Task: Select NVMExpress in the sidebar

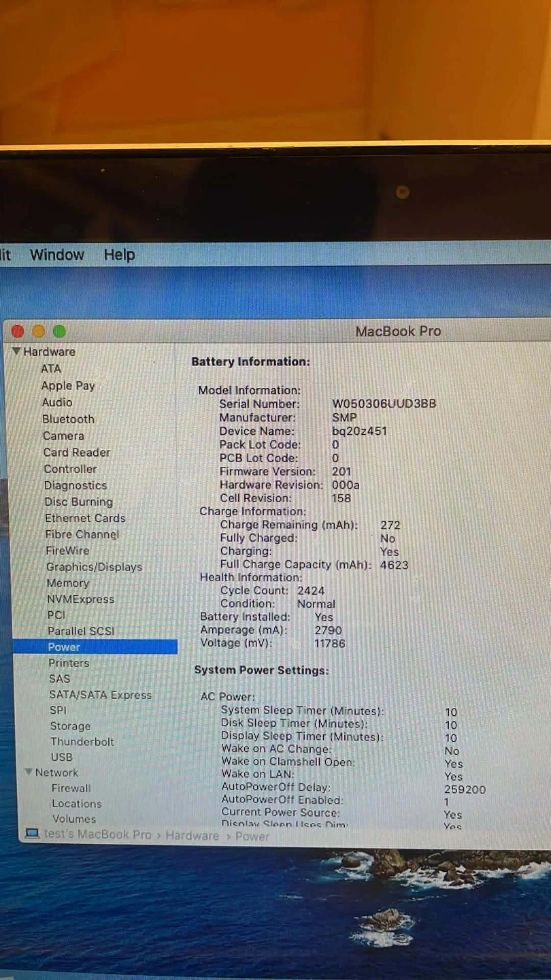Action: click(x=80, y=600)
